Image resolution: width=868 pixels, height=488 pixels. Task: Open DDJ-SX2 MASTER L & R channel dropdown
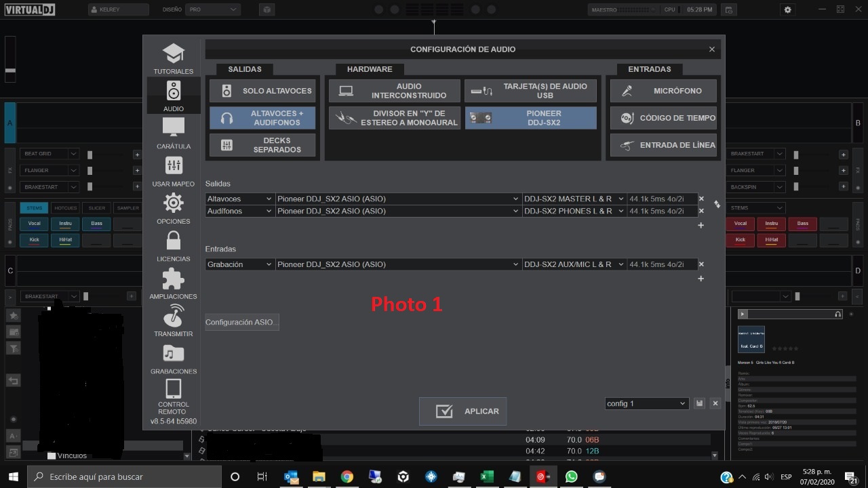pyautogui.click(x=574, y=199)
